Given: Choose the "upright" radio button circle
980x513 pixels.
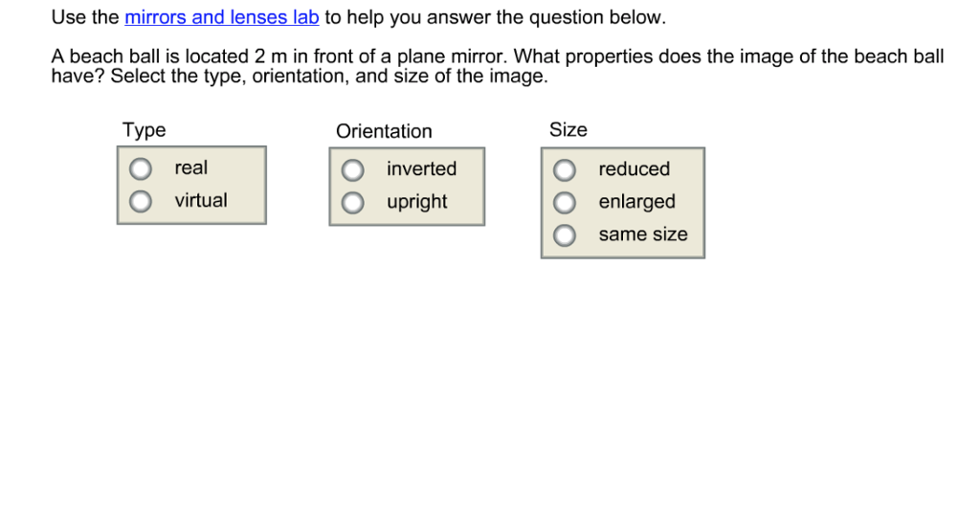Looking at the screenshot, I should 353,202.
